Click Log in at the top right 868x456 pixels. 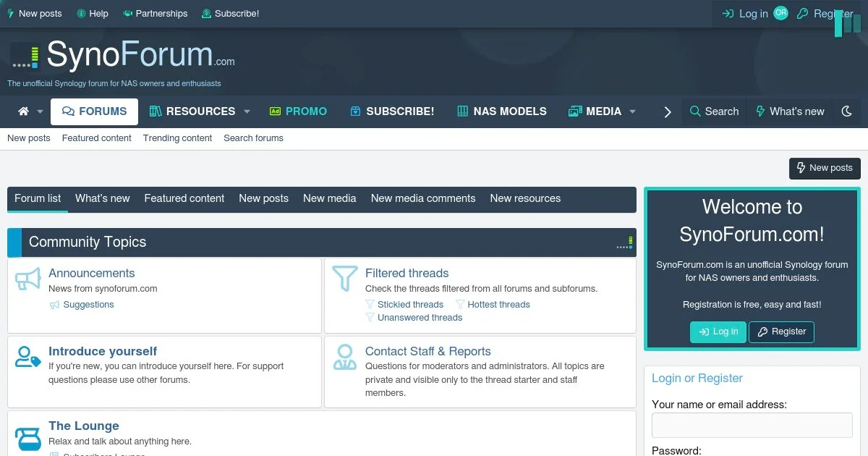coord(745,13)
